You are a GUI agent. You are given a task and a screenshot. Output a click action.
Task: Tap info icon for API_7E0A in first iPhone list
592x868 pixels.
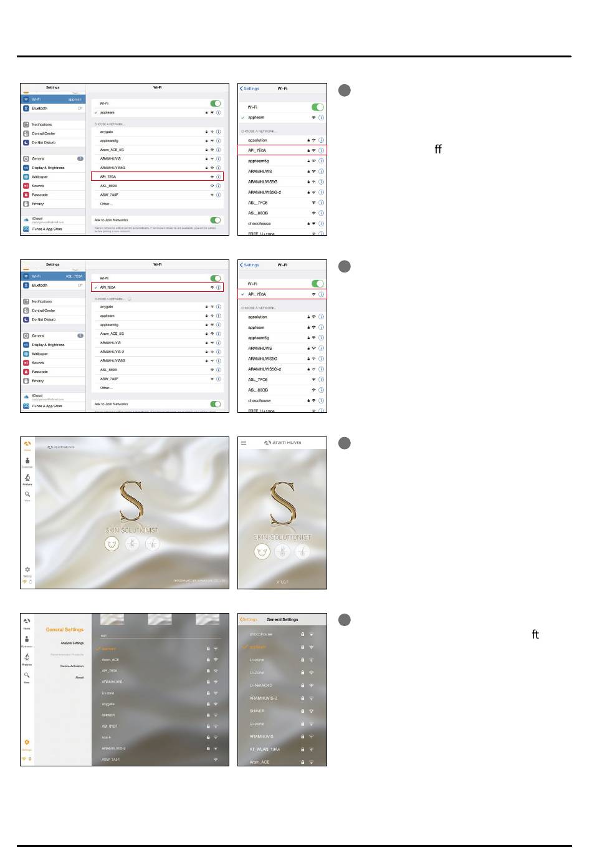[x=321, y=150]
